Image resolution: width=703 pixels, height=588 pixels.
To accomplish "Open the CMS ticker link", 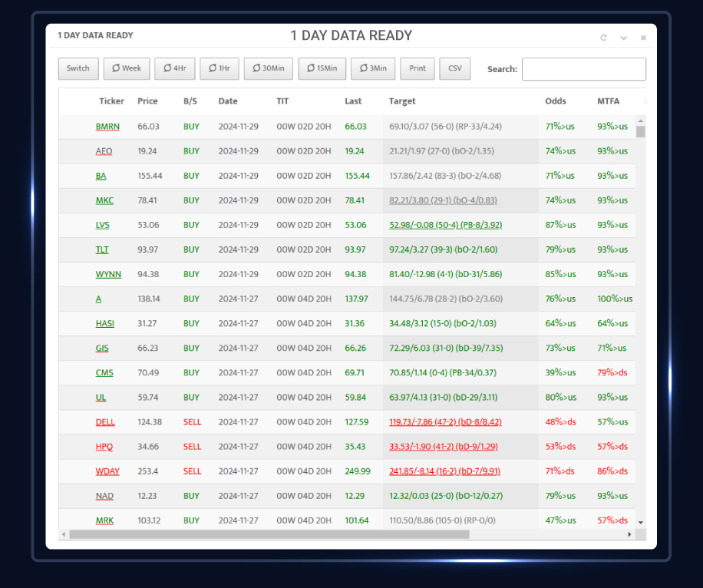I will (104, 373).
